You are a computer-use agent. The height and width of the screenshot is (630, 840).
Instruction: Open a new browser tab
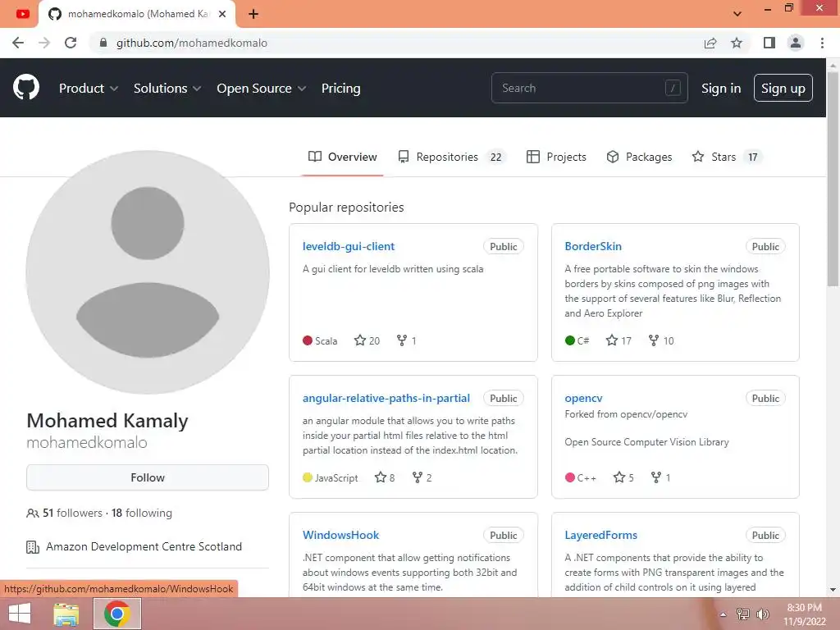[x=253, y=14]
